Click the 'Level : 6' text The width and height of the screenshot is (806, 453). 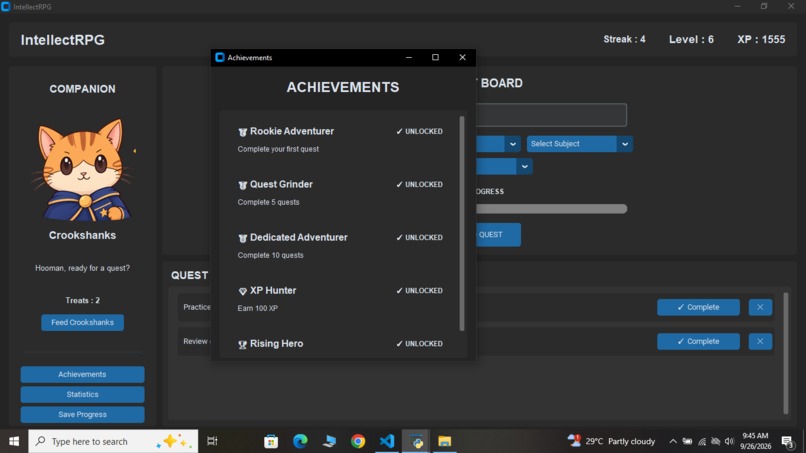[691, 39]
